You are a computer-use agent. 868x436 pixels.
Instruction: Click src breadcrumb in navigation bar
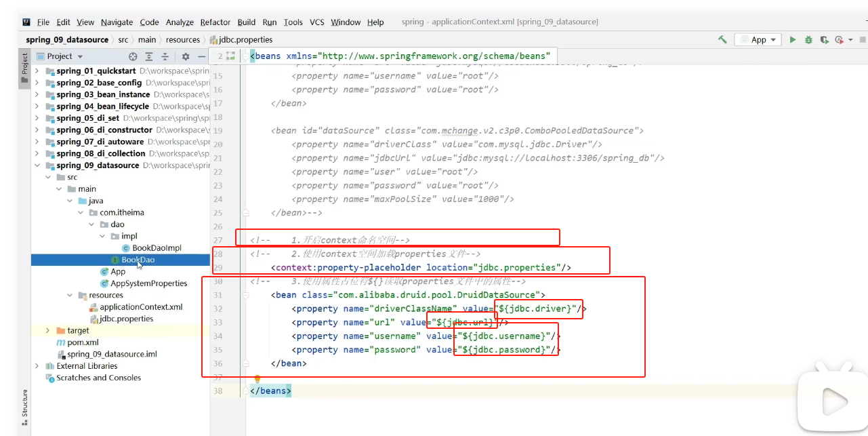pos(123,39)
